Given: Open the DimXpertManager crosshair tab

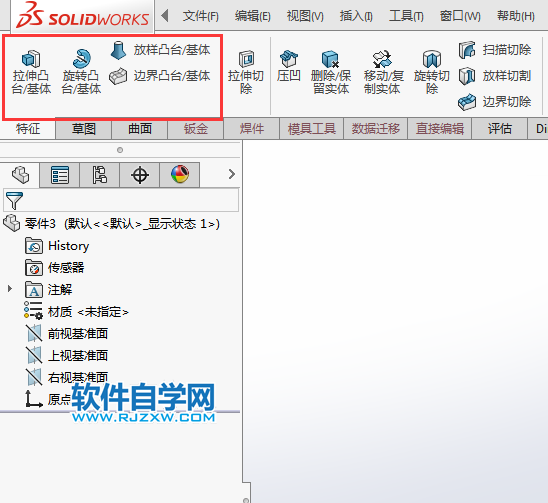Looking at the screenshot, I should pos(140,175).
